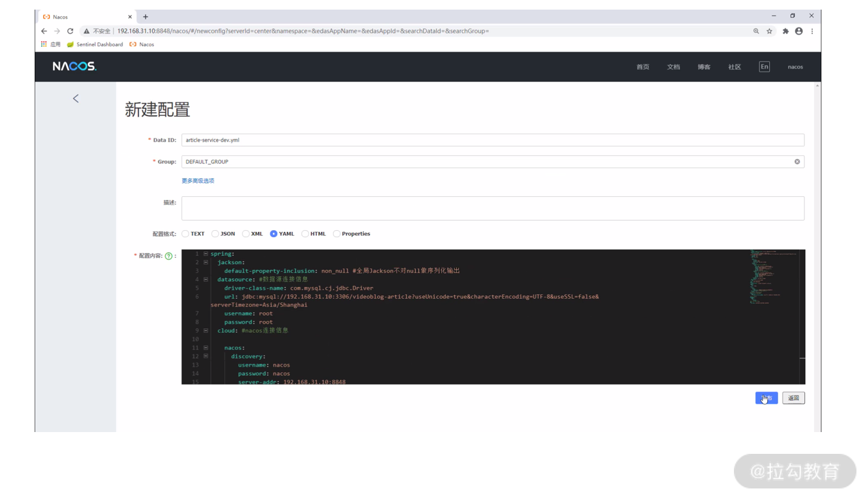Screen dimensions: 868x500
Task: Collapse the discovery fold on line 12
Action: [x=205, y=356]
